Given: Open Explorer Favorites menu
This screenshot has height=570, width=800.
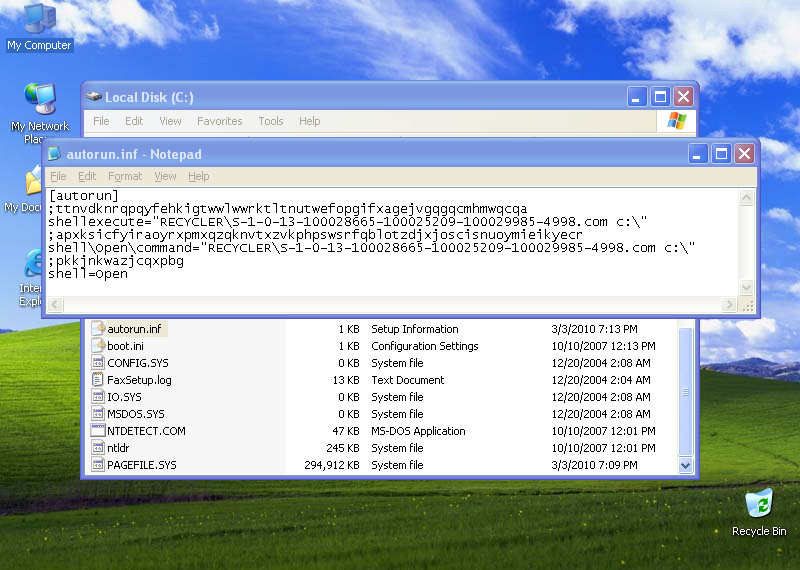Looking at the screenshot, I should coord(219,121).
